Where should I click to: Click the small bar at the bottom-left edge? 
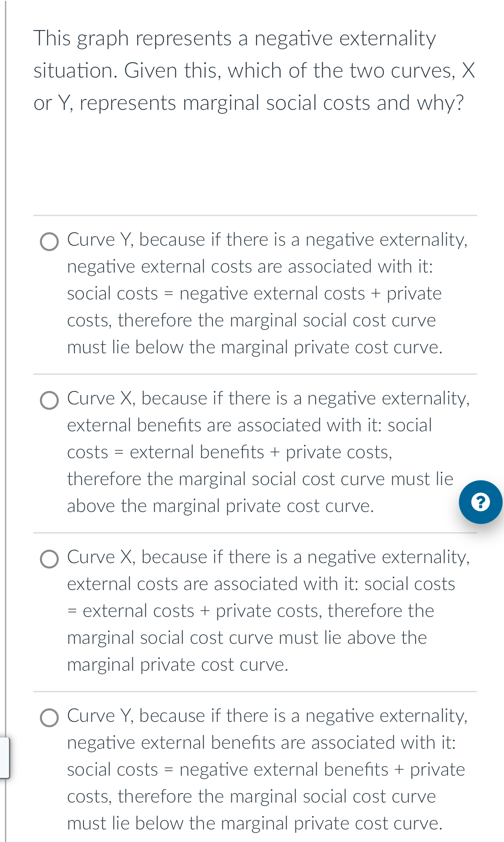[x=4, y=758]
